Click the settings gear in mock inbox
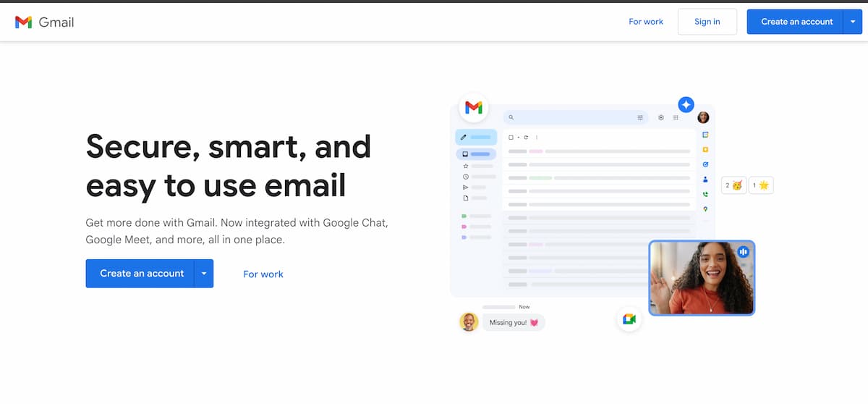The width and height of the screenshot is (868, 404). click(661, 117)
